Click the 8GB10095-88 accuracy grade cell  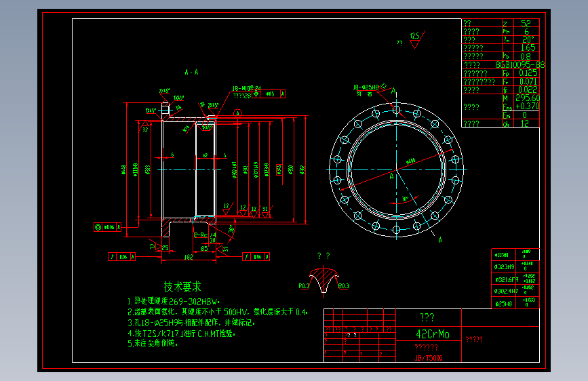click(520, 64)
